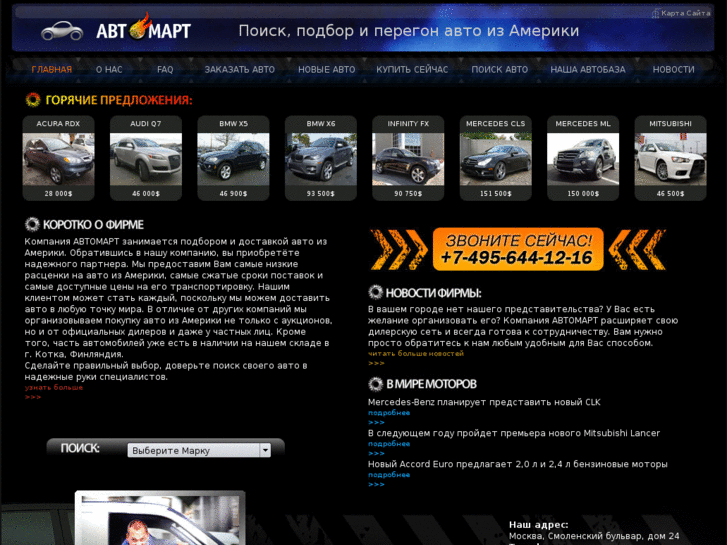Viewport: 727px width, 545px height.
Task: Click the Mercedes-Benz планирует представить новый CLK headline
Action: pos(484,402)
